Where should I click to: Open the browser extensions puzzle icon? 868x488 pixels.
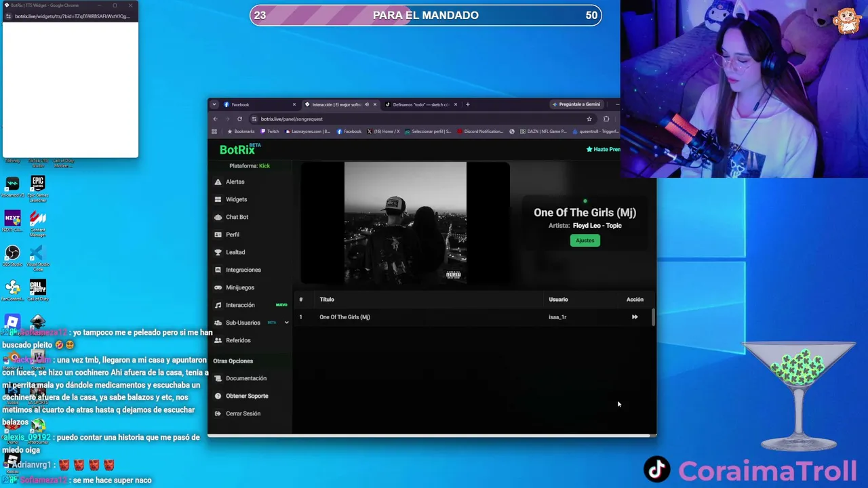point(606,119)
